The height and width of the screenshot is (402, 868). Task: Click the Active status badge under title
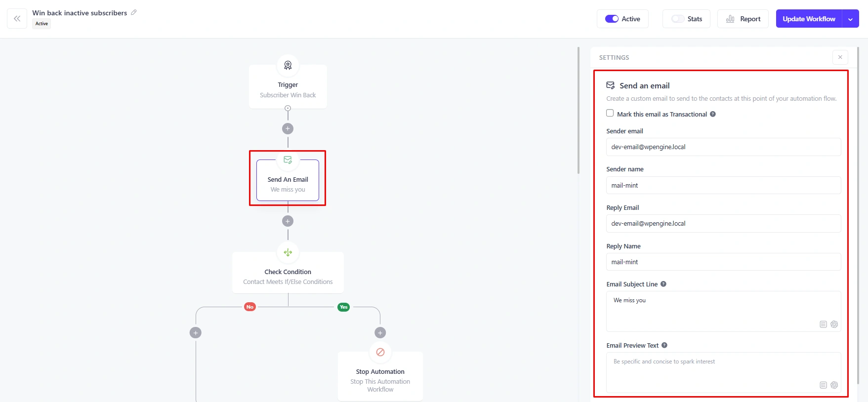[41, 24]
